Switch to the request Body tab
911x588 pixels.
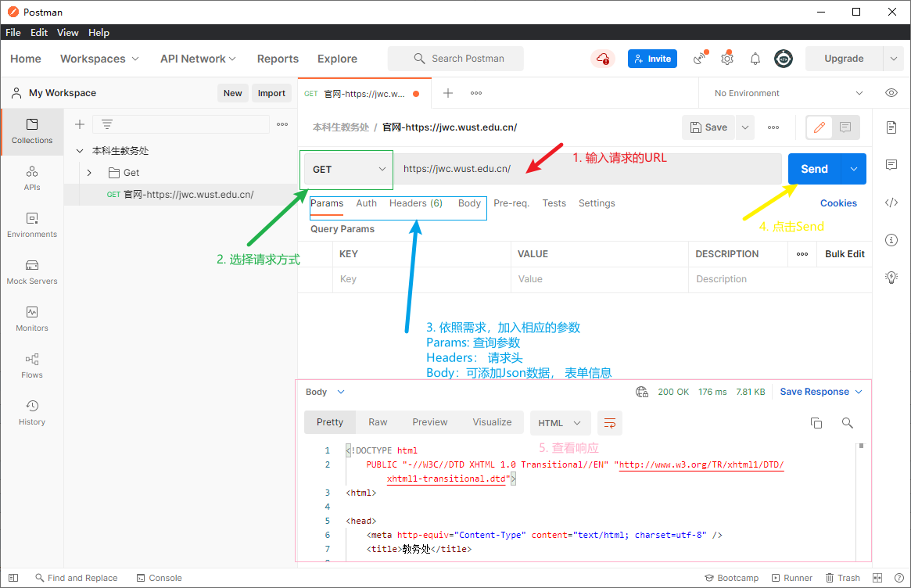[x=469, y=203]
